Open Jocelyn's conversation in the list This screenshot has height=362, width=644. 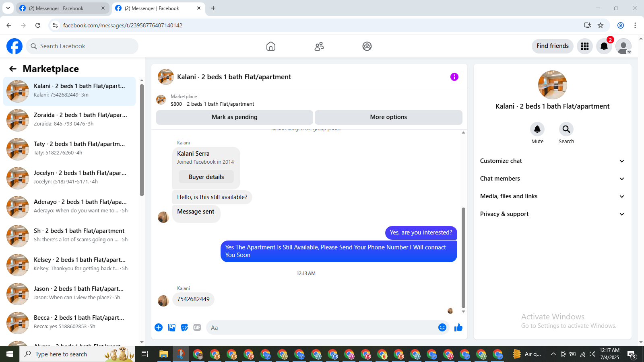pos(69,178)
